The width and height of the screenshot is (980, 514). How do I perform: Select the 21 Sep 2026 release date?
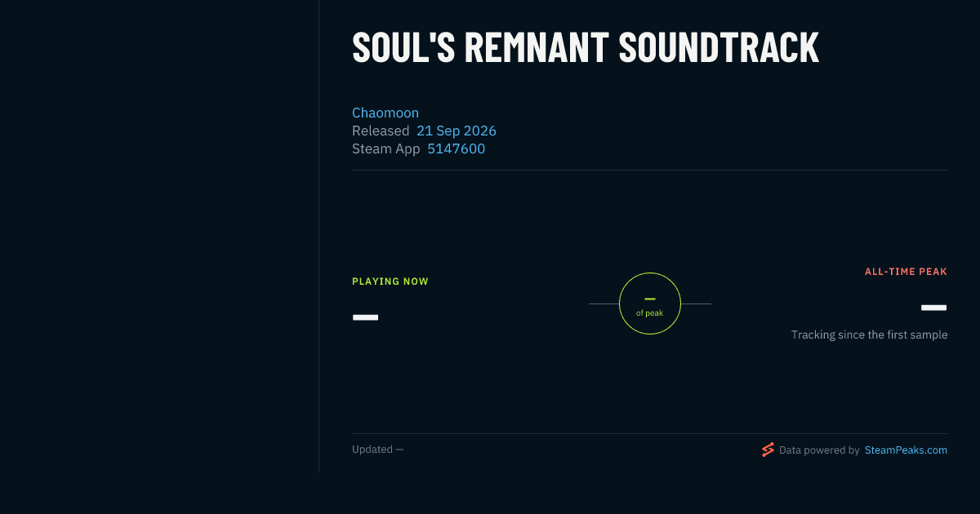point(457,131)
